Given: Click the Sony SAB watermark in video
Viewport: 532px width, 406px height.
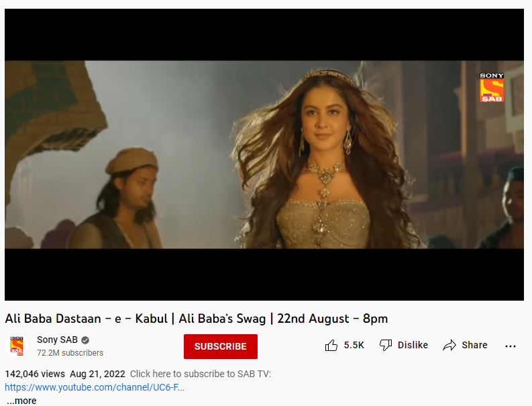Looking at the screenshot, I should point(491,87).
